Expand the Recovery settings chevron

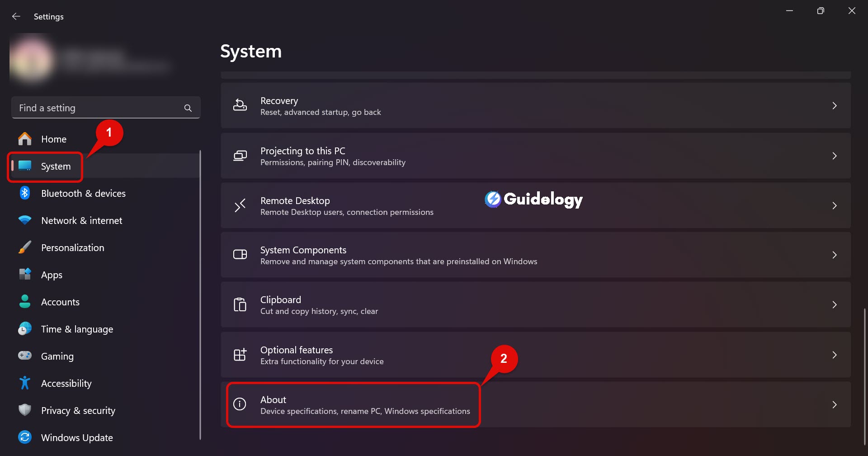[x=834, y=106]
